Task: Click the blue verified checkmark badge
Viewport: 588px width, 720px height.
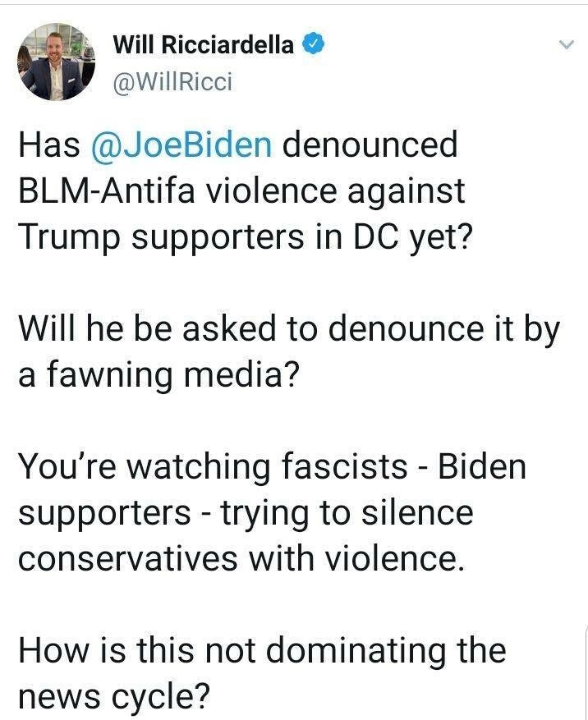Action: click(313, 44)
